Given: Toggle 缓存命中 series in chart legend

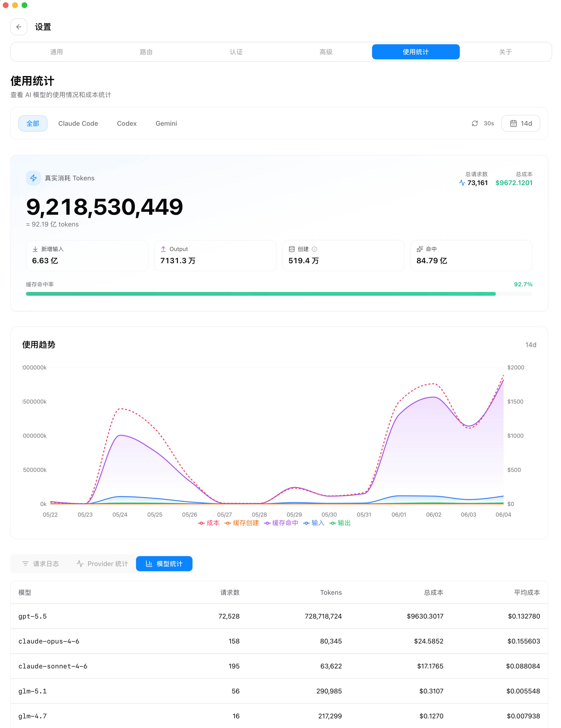Looking at the screenshot, I should pos(281,523).
